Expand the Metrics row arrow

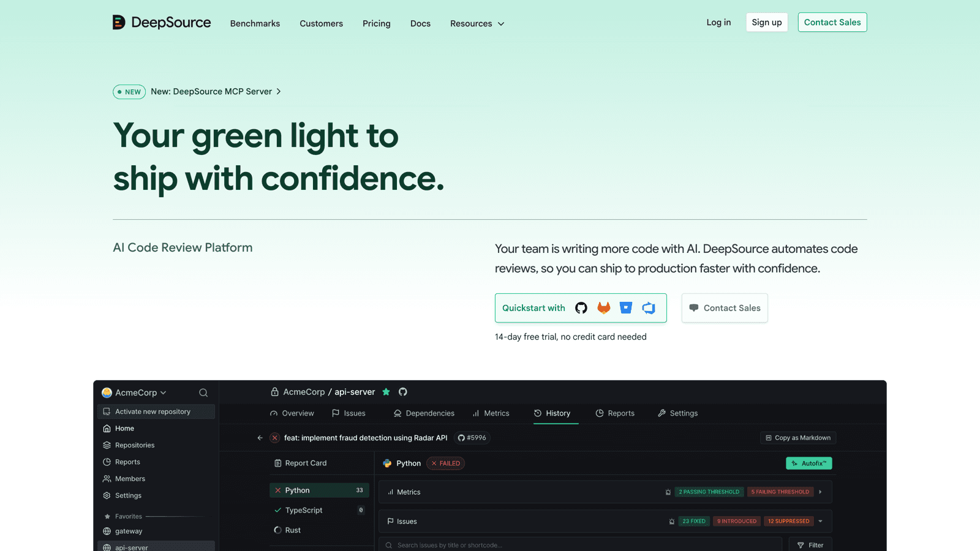click(820, 492)
